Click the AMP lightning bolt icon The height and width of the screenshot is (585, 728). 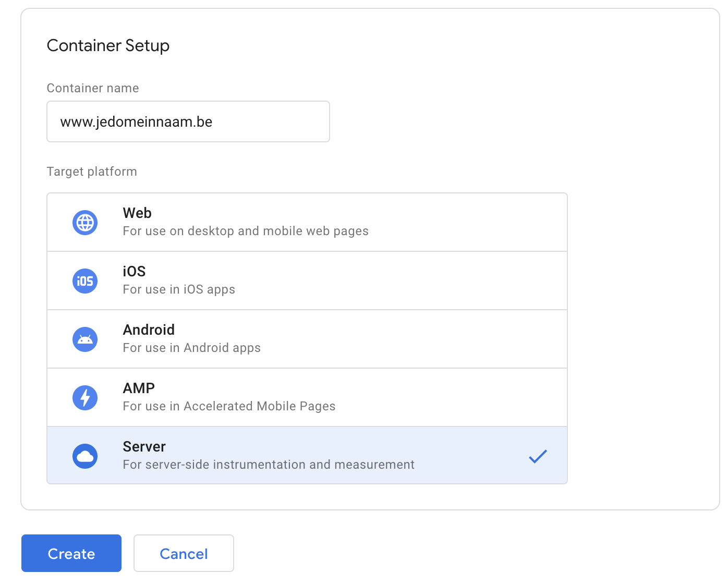click(x=85, y=398)
